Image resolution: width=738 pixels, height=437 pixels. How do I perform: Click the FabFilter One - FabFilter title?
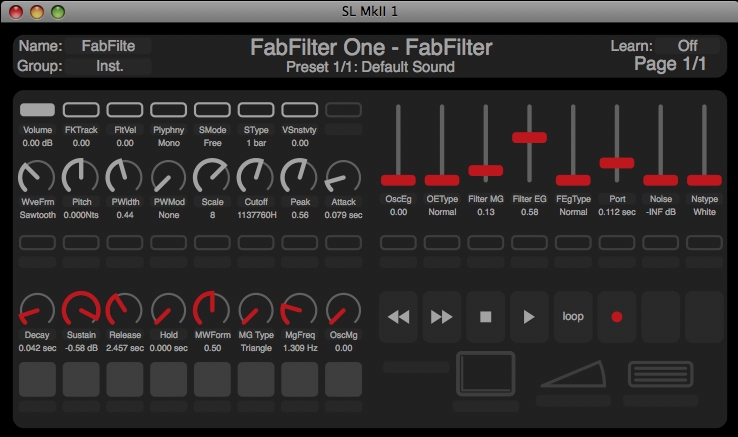point(371,47)
